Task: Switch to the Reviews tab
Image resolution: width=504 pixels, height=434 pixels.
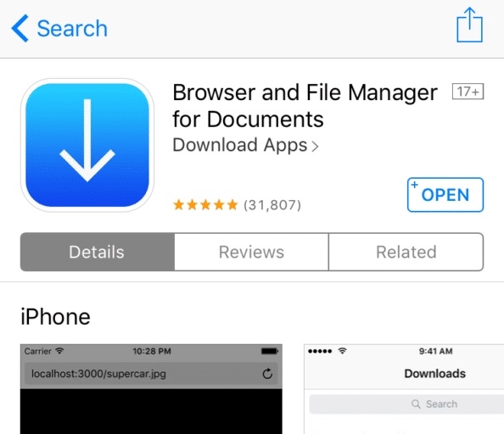Action: (251, 252)
